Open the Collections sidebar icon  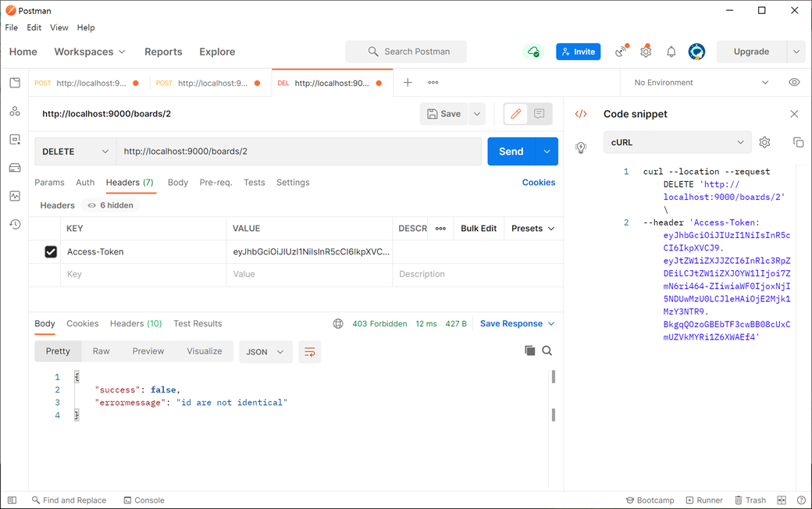pyautogui.click(x=15, y=83)
